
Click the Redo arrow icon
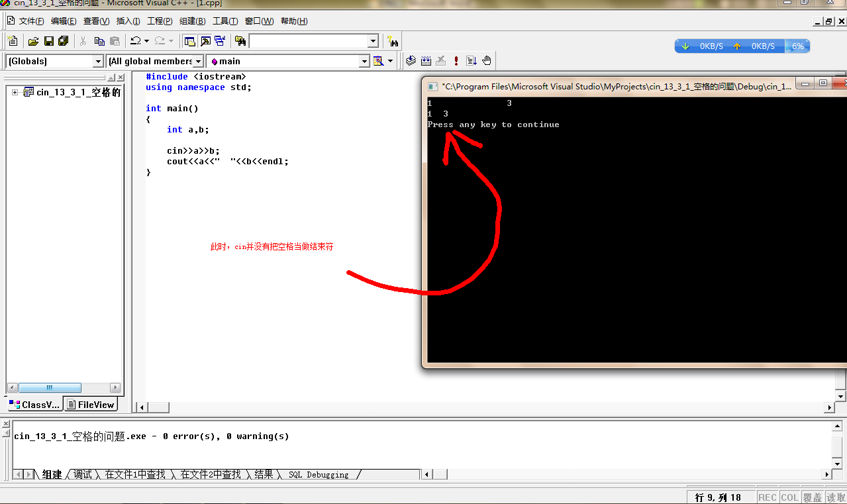pos(160,41)
